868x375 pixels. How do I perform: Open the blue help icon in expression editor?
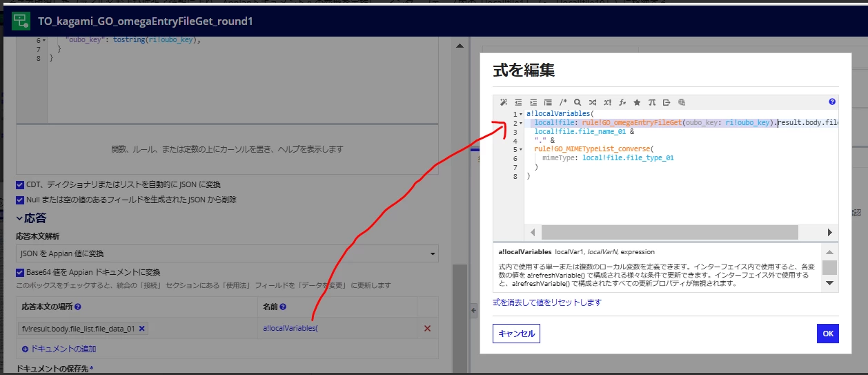[x=832, y=102]
